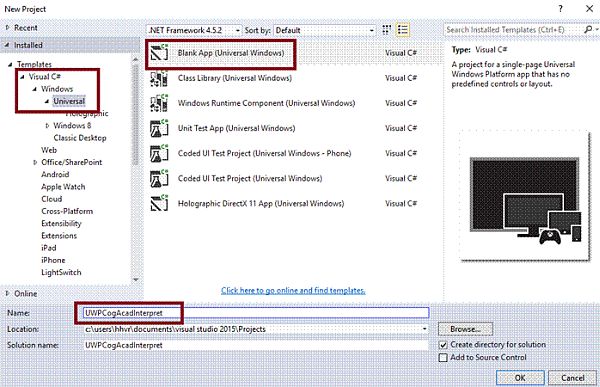Click the Coded UI Test Project (Universal Windows) icon
Screen dimensions: 600x387
(x=159, y=178)
